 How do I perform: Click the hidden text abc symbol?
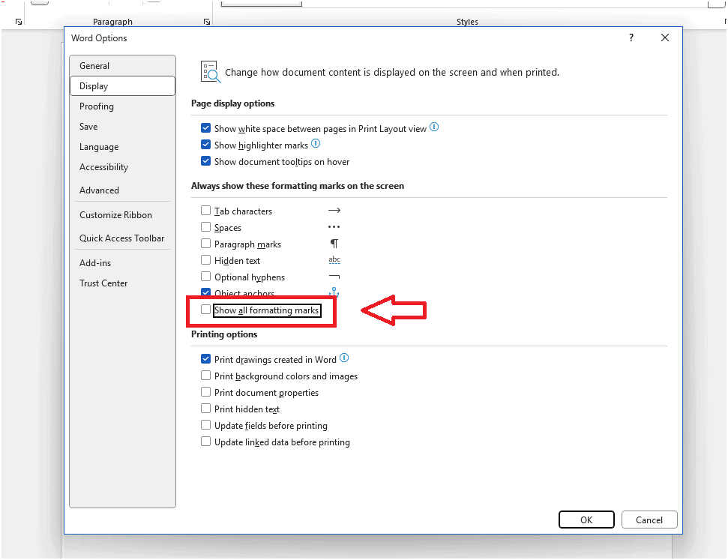tap(334, 260)
